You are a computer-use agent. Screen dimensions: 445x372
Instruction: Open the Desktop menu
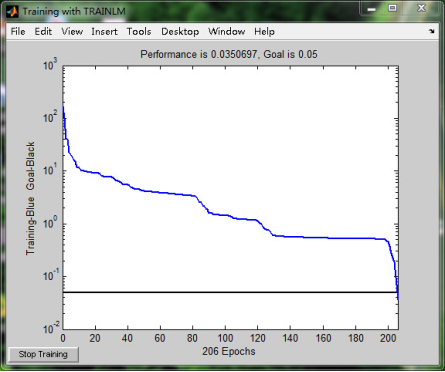pos(180,32)
